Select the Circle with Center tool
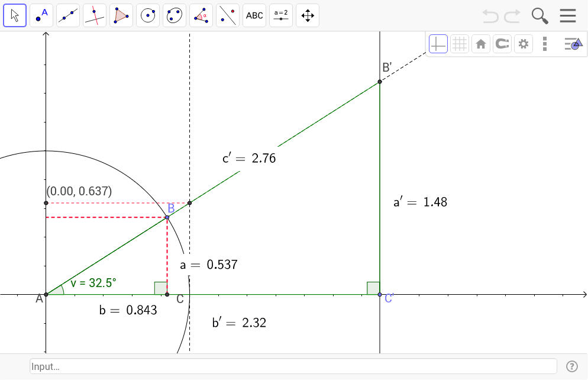Screen dimensions: 588x380 tap(148, 15)
